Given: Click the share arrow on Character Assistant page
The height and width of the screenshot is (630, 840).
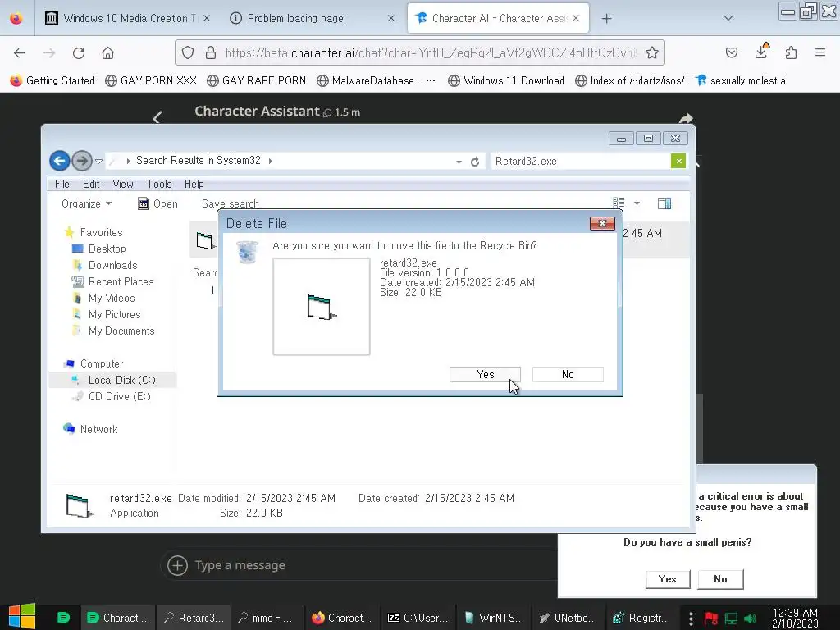Looking at the screenshot, I should point(686,118).
